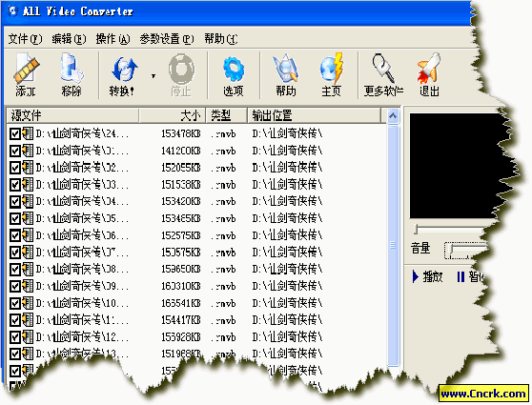Select source file D:\仙剑奇侠传\12...

point(82,337)
